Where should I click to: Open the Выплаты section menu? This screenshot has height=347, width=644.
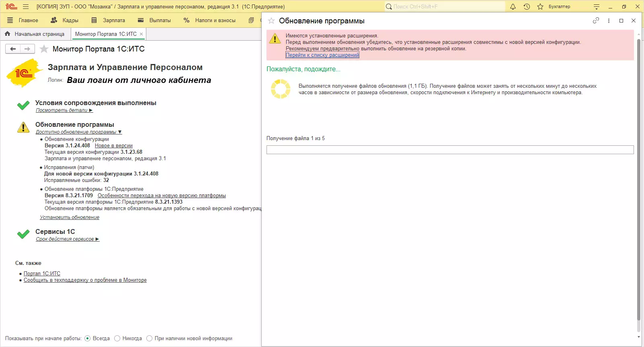click(x=160, y=20)
